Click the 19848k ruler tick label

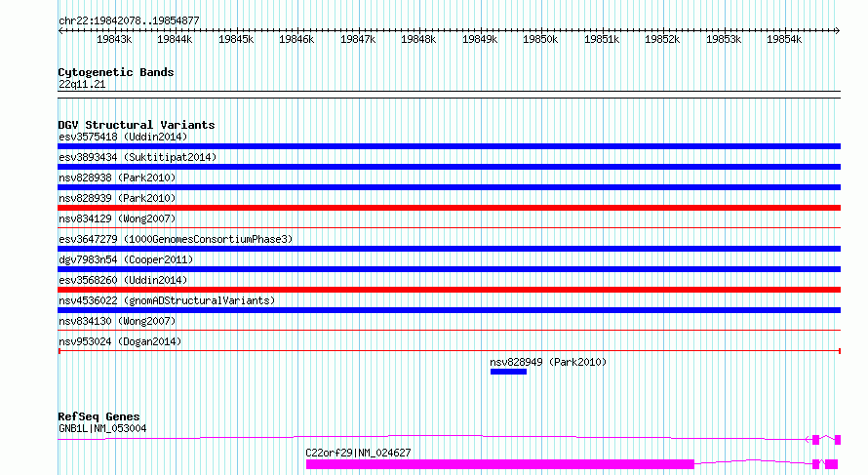(418, 39)
